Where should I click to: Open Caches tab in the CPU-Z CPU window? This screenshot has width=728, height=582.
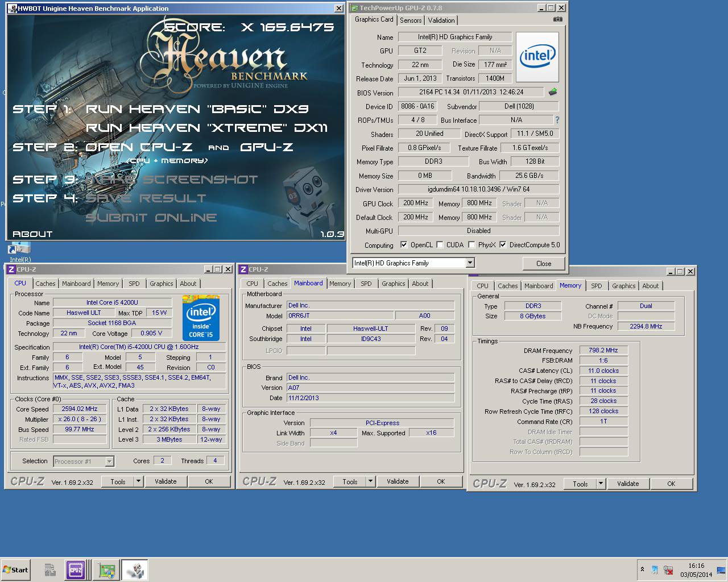[x=45, y=284]
